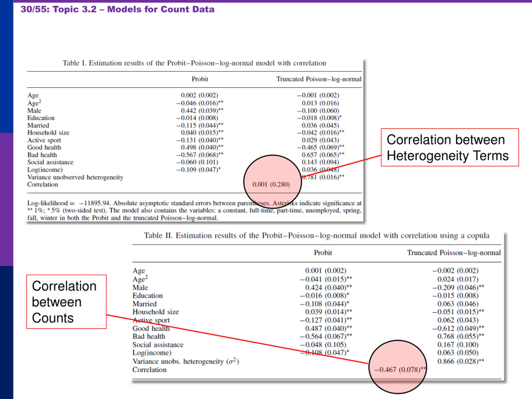Click the value "0.498 (0.040)**" in Table I
This screenshot has width=532, height=399.
pyautogui.click(x=202, y=147)
